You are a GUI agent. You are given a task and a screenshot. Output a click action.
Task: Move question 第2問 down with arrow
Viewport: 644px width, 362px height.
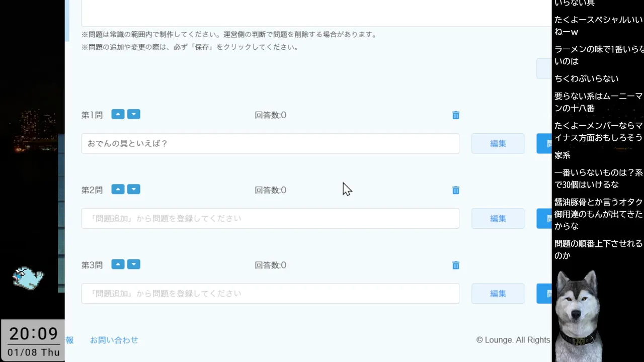click(x=133, y=189)
